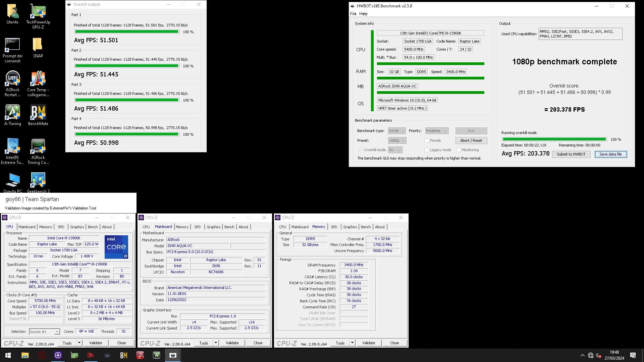This screenshot has height=362, width=644.
Task: Expand Tools arrow in first CPU-Z window
Action: [x=79, y=343]
